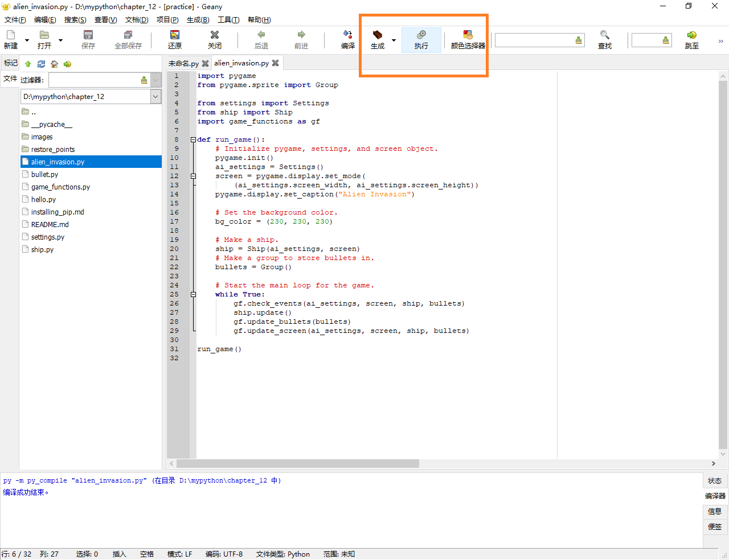Click the editor vertical scrollbar
This screenshot has height=560, width=729.
tap(723, 264)
